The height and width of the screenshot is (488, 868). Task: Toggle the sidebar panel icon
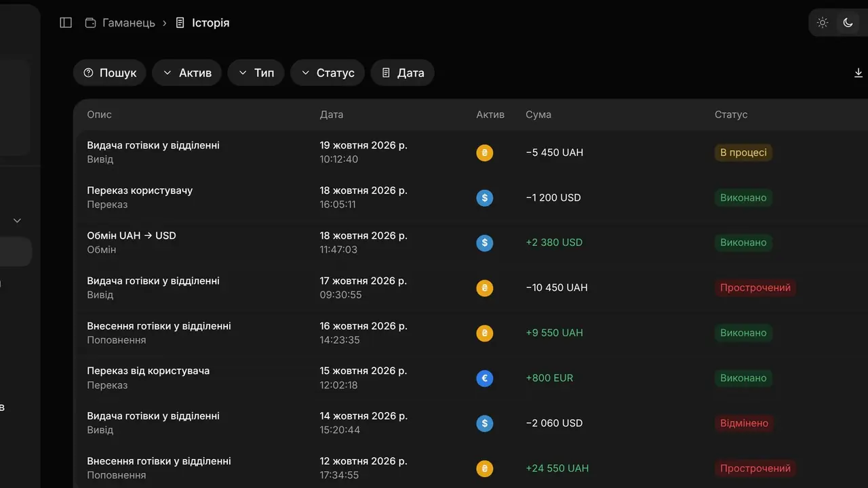66,22
